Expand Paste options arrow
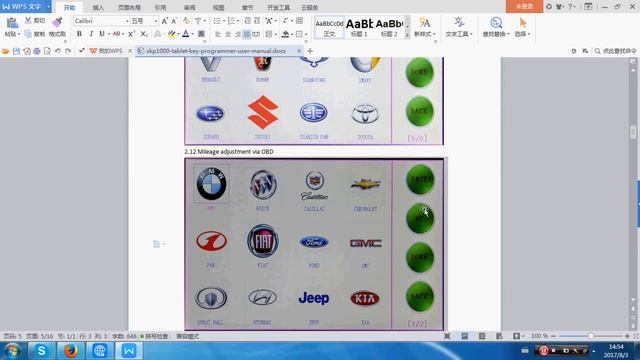This screenshot has height=360, width=640. pyautogui.click(x=19, y=34)
